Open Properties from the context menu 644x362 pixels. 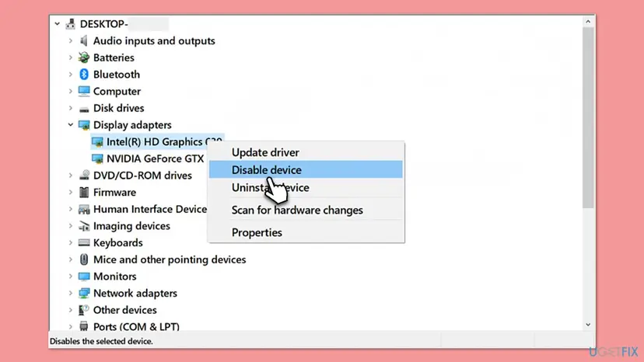pyautogui.click(x=306, y=232)
